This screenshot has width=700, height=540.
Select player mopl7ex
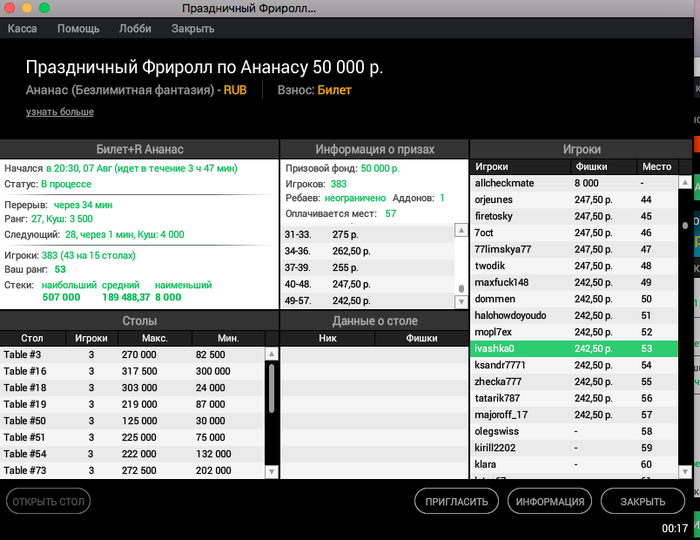574,332
